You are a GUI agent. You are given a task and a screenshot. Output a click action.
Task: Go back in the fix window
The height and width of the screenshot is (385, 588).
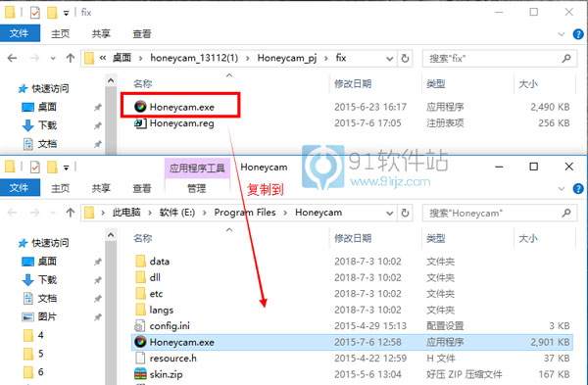point(12,58)
